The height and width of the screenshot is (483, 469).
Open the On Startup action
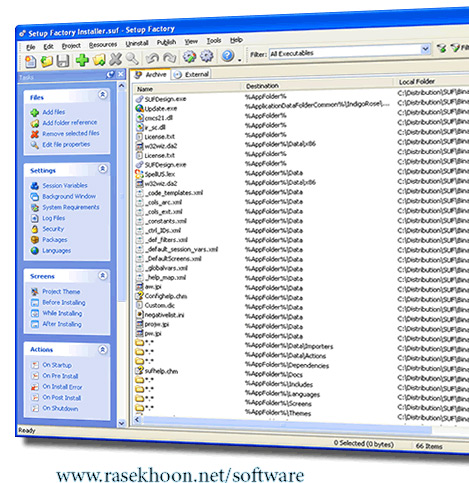tap(57, 365)
